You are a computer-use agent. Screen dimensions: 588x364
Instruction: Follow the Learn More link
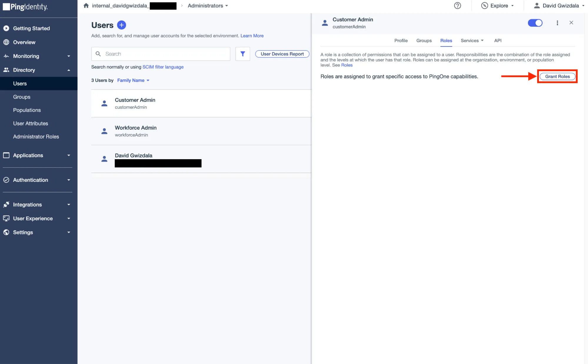click(x=252, y=36)
